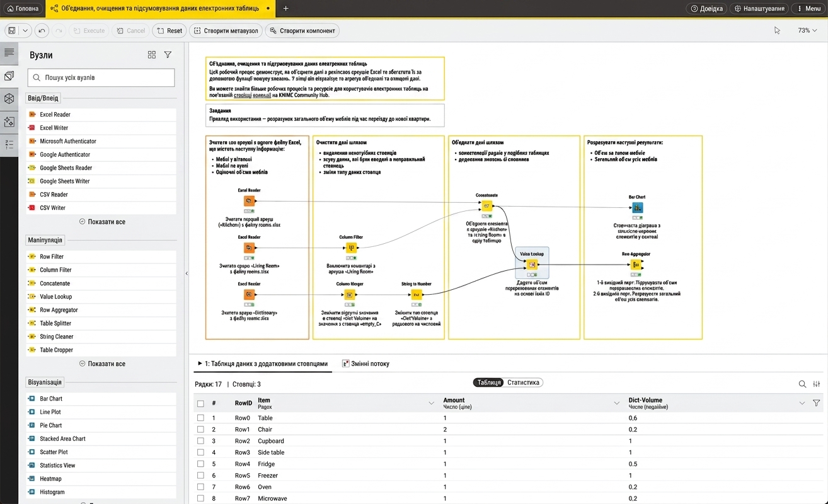This screenshot has height=504, width=828.
Task: Open the Головна home tab
Action: [22, 9]
